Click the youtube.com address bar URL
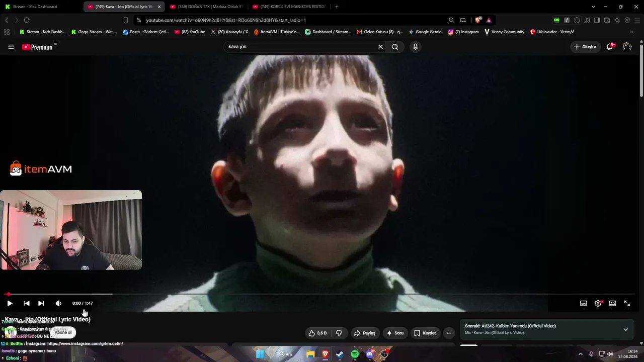The height and width of the screenshot is (362, 644). (x=226, y=20)
